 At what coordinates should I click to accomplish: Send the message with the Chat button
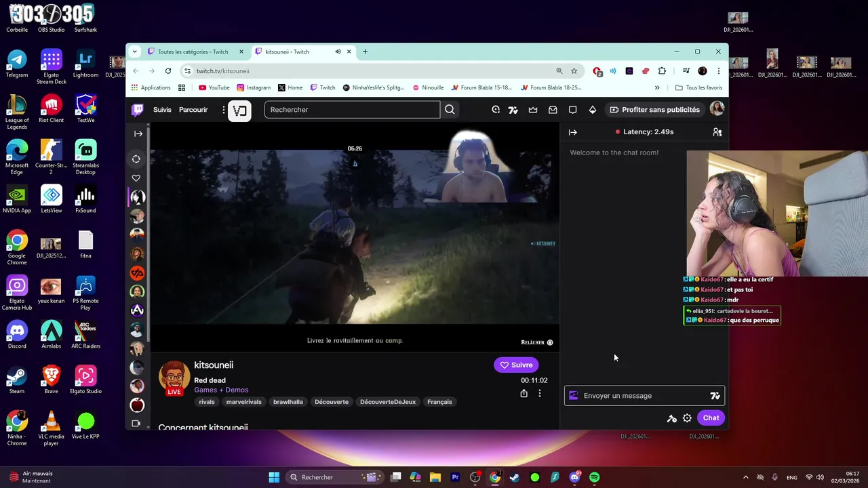[711, 418]
